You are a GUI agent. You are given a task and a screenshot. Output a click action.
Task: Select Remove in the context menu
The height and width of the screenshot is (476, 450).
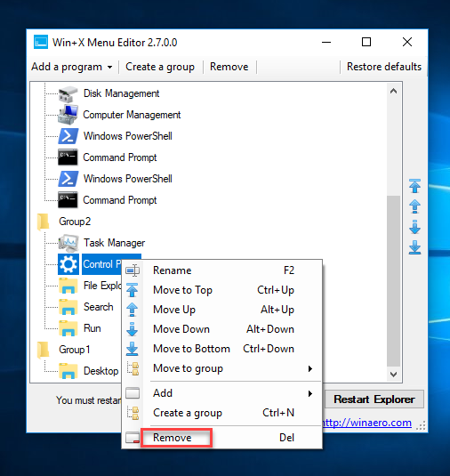click(x=221, y=438)
